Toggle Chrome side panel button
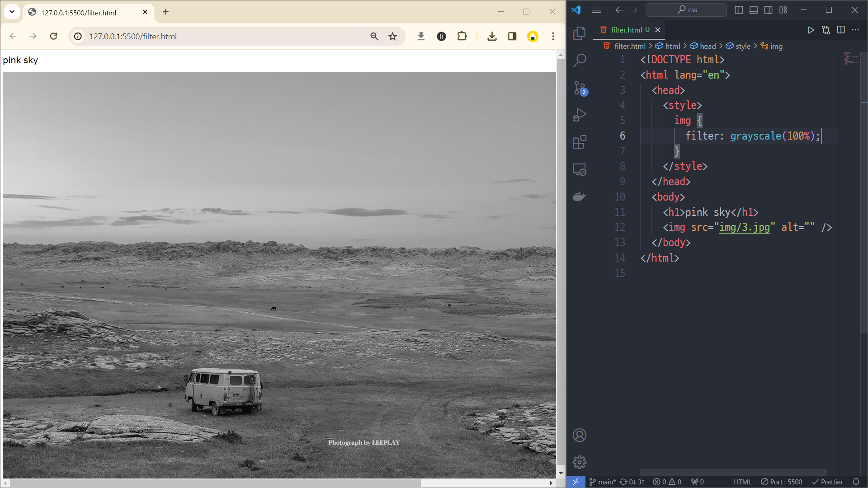Viewport: 868px width, 488px height. coord(512,36)
